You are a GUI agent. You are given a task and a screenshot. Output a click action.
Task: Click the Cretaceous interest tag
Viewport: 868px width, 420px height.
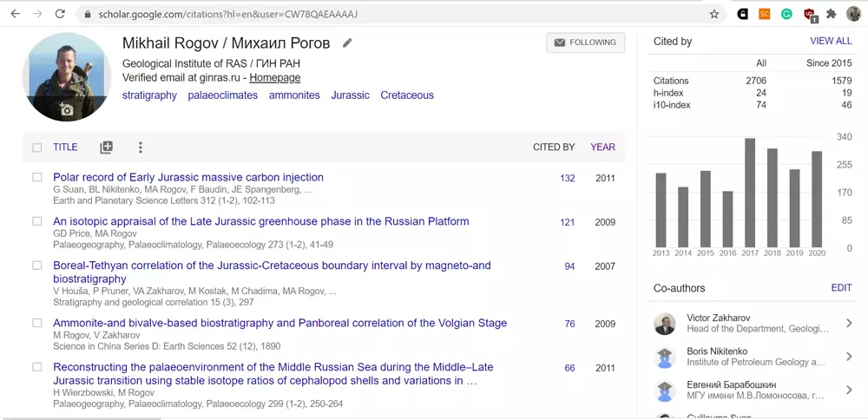[x=407, y=95]
